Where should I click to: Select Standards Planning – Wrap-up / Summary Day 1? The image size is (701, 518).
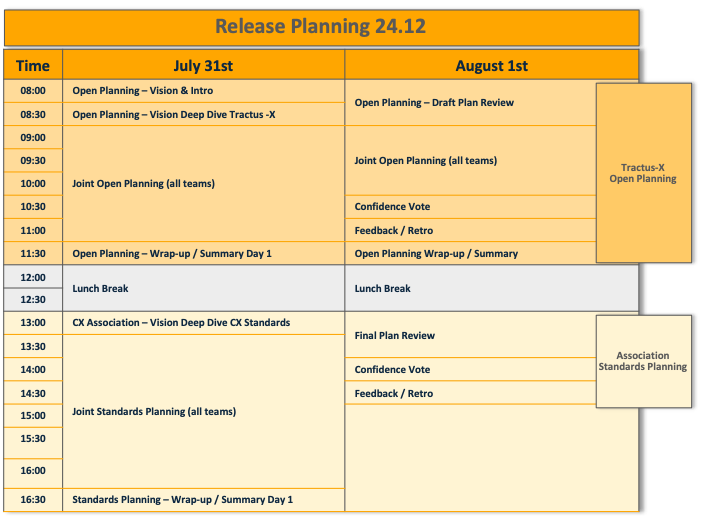[203, 500]
